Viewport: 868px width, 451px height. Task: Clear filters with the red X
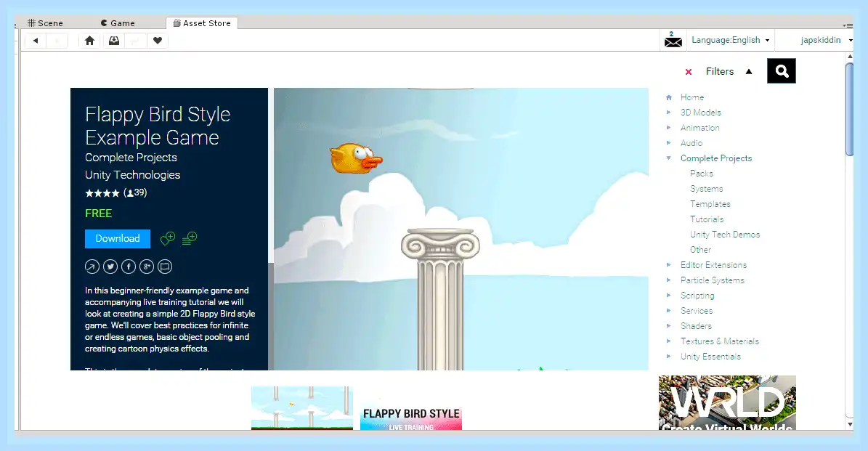[689, 72]
